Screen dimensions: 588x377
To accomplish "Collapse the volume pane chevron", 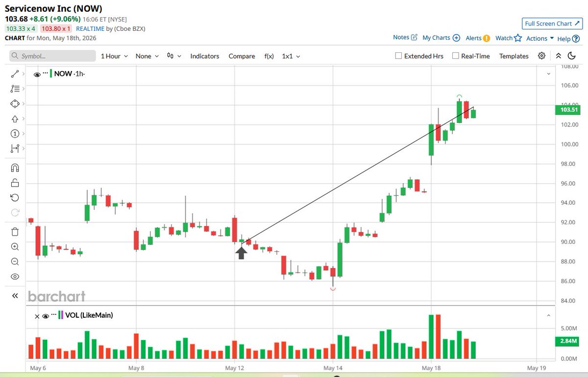I will pyautogui.click(x=548, y=315).
